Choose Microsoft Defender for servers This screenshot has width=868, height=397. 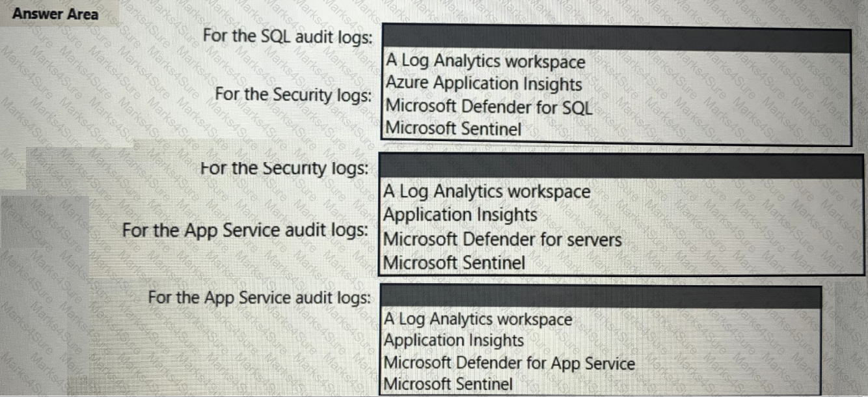pyautogui.click(x=502, y=240)
